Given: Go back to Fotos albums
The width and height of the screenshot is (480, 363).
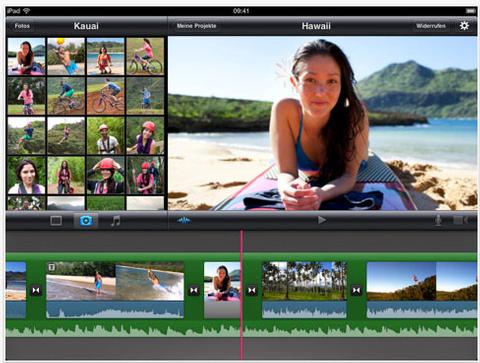Looking at the screenshot, I should 22,26.
